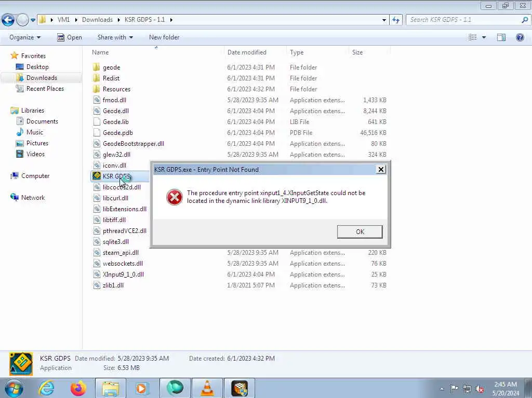Select the GeodeBootstrapper.dll file
Screen dimensions: 532x398
coord(134,143)
